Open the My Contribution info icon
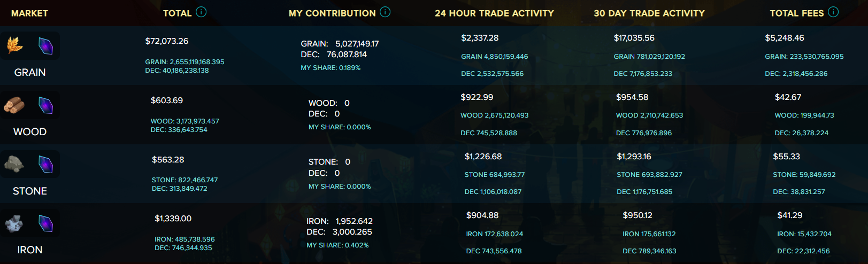The image size is (868, 264). pos(385,12)
